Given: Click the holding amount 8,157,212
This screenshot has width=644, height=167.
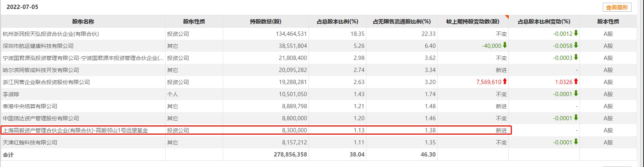Looking at the screenshot, I should (295, 142).
